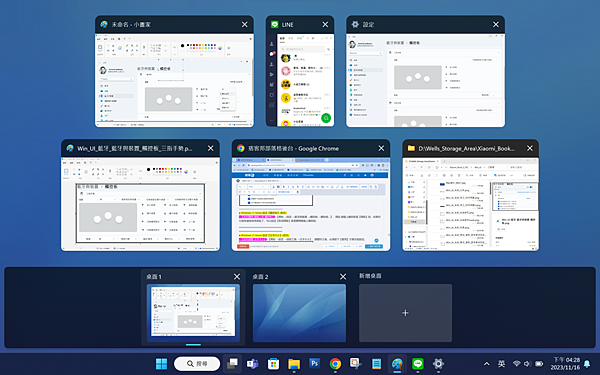Open Google Chrome taskbar icon

pos(335,364)
